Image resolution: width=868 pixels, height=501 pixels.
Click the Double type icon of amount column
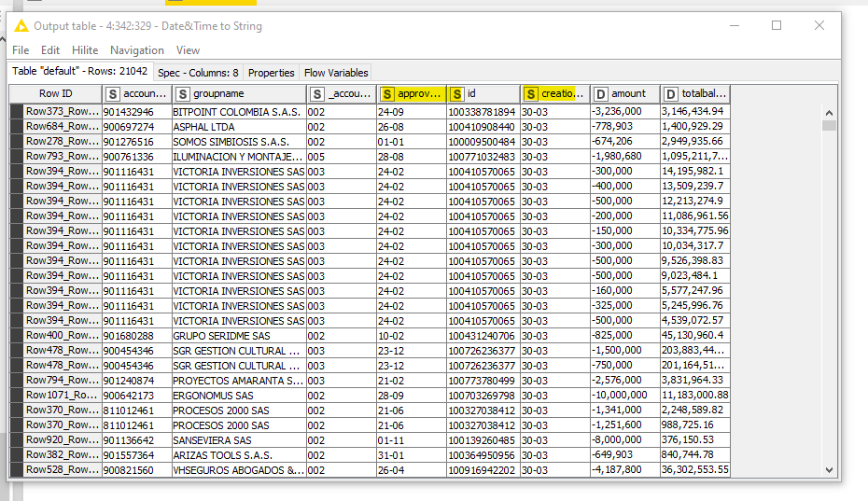[x=601, y=94]
